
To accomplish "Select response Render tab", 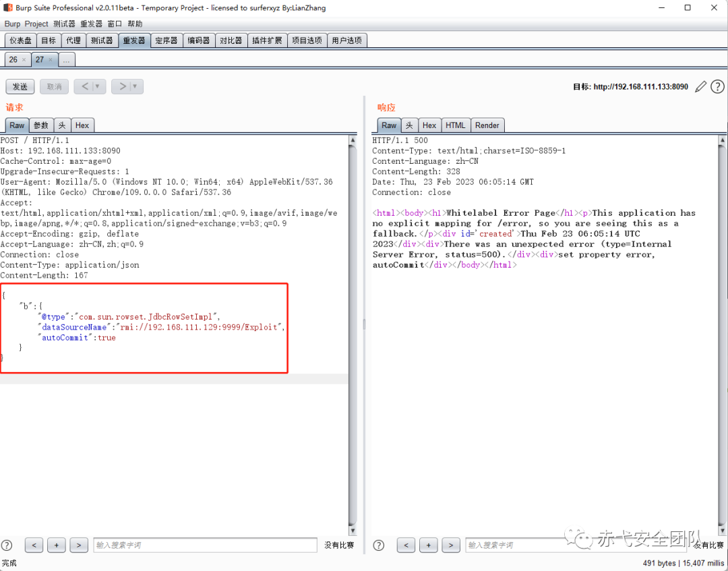I will tap(487, 125).
